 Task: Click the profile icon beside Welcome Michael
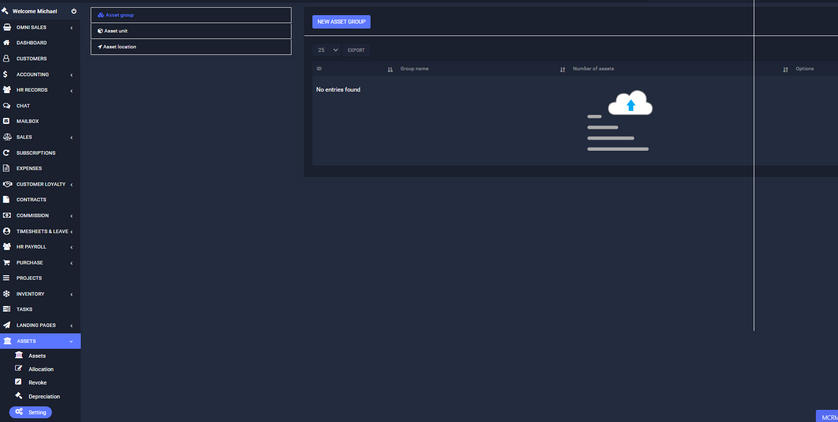pos(73,11)
